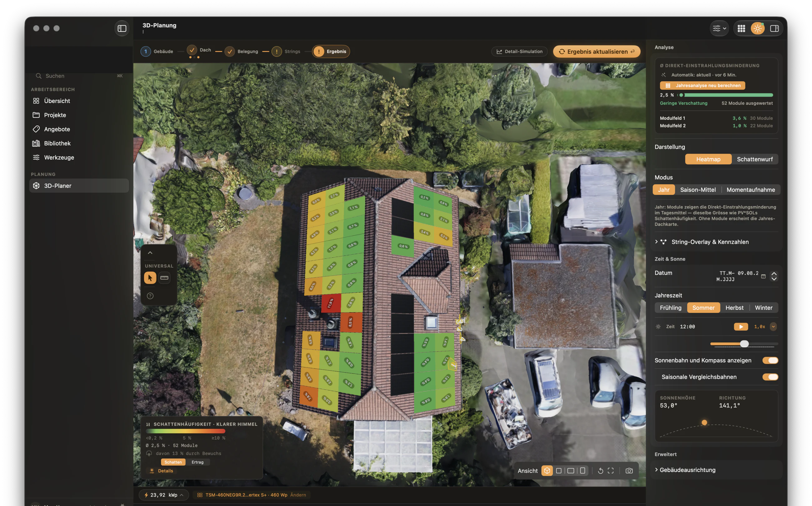Open the grid view icon

coord(741,28)
